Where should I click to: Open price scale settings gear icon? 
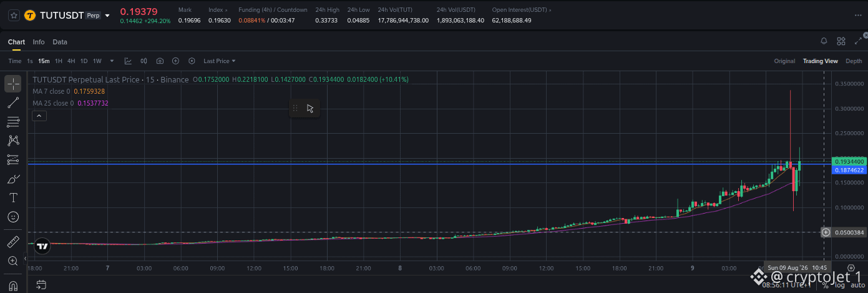click(x=851, y=267)
